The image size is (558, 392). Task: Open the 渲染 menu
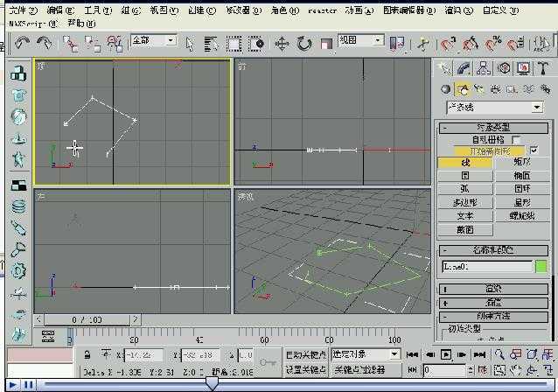pyautogui.click(x=458, y=10)
